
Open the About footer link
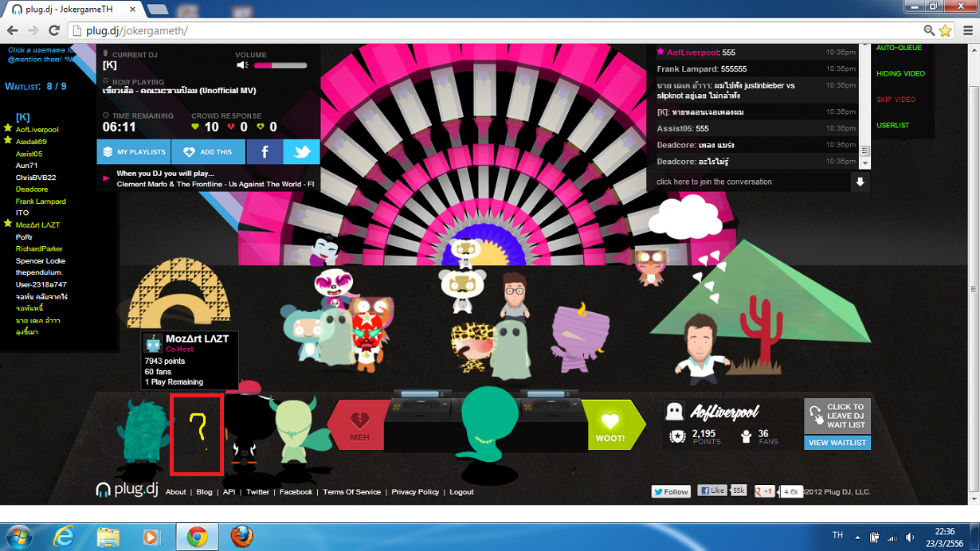175,492
